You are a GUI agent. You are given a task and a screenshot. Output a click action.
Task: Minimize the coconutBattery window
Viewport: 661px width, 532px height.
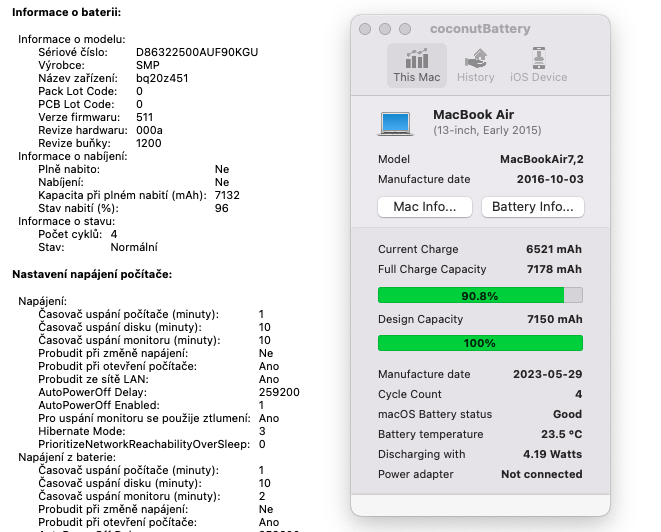[385, 29]
